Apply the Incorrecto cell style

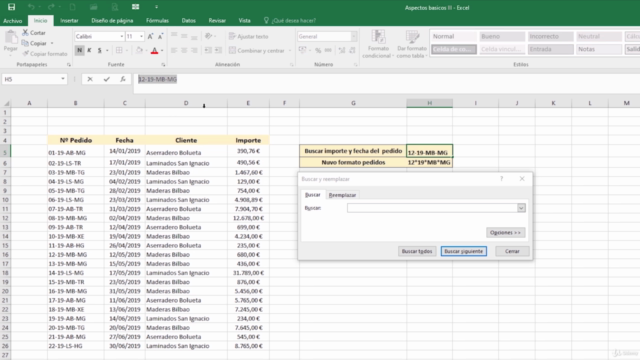550,36
